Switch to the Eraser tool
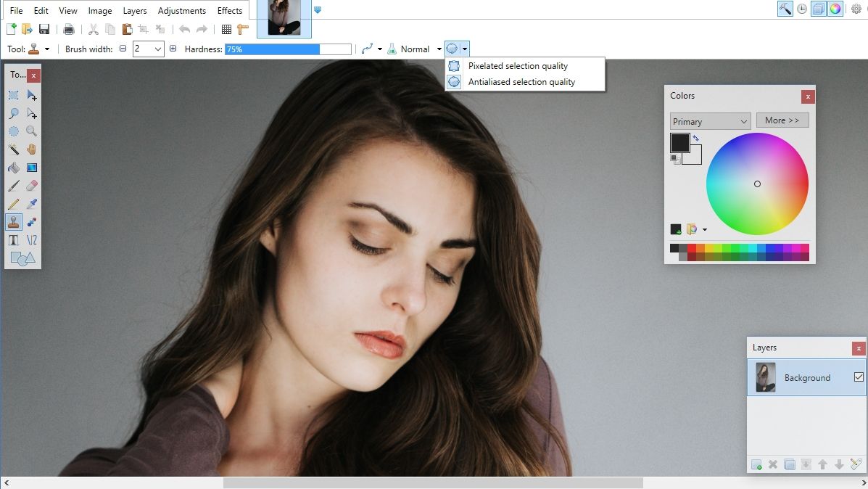 (32, 186)
